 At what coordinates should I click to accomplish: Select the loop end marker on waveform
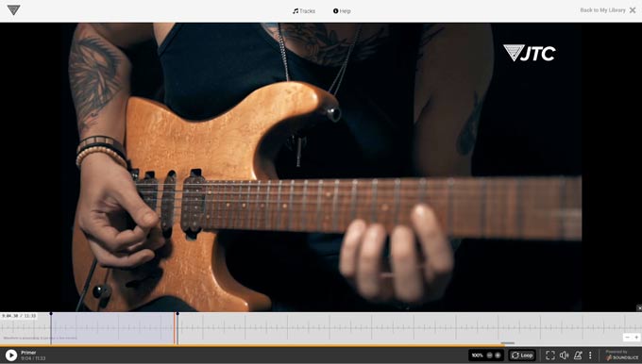(177, 314)
